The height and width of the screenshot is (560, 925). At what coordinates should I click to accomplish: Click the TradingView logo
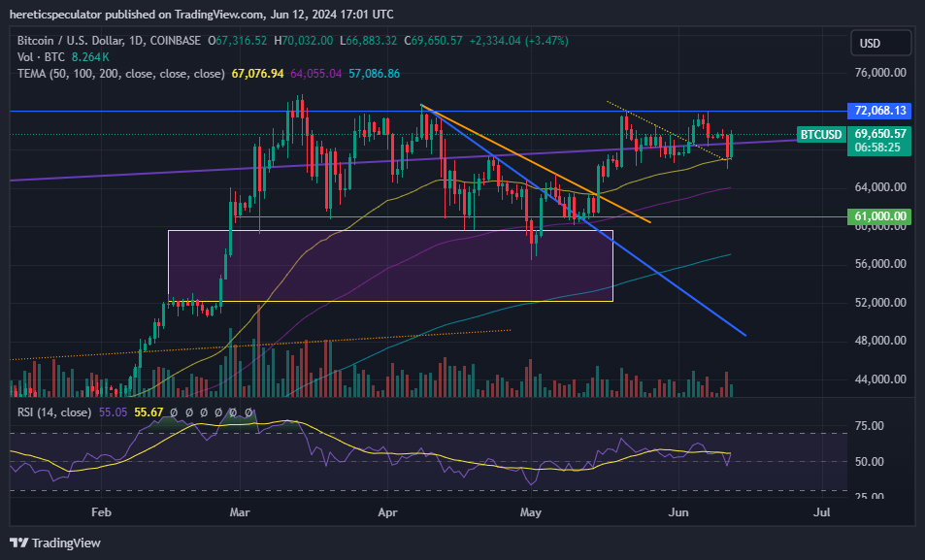click(x=55, y=543)
